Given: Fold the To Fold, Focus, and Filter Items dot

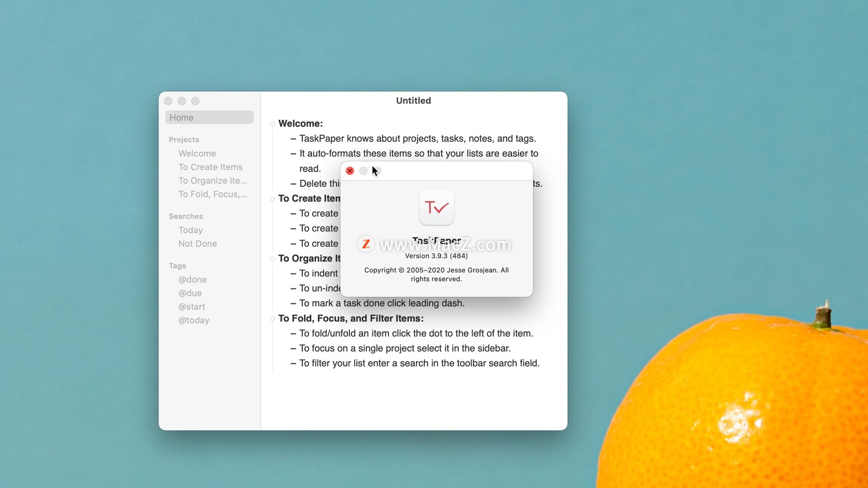Looking at the screenshot, I should [273, 319].
